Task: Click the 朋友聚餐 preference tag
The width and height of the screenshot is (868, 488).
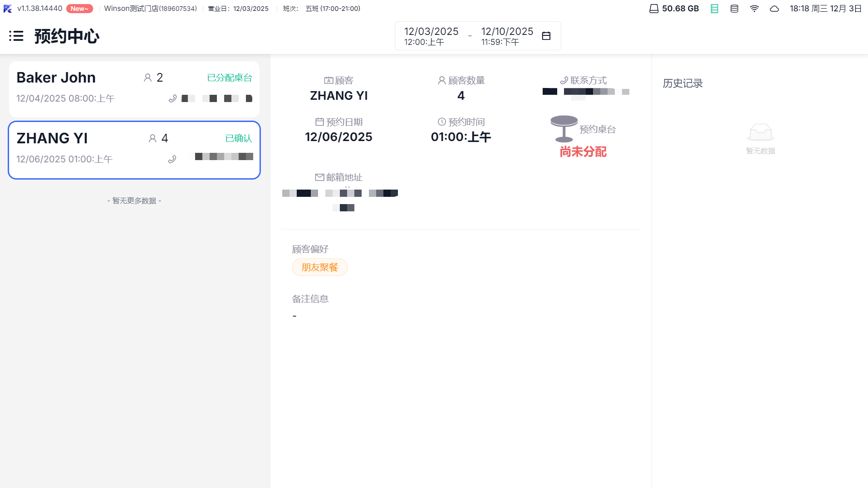Action: [x=319, y=267]
